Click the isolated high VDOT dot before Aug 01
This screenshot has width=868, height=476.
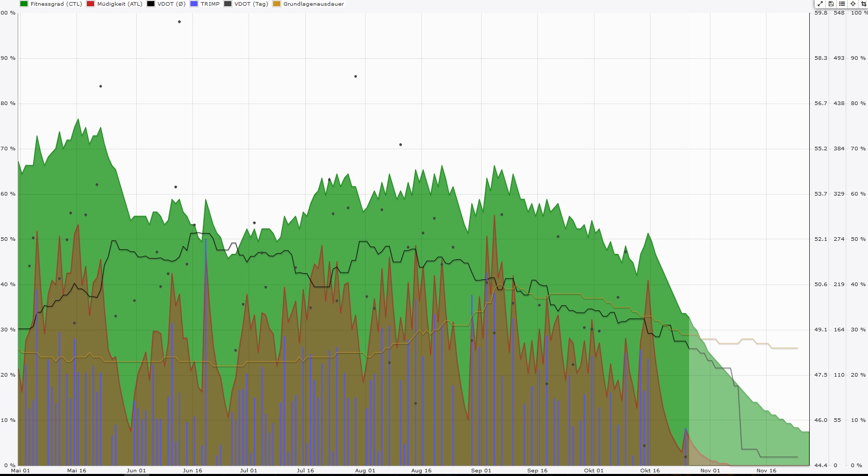(x=356, y=76)
